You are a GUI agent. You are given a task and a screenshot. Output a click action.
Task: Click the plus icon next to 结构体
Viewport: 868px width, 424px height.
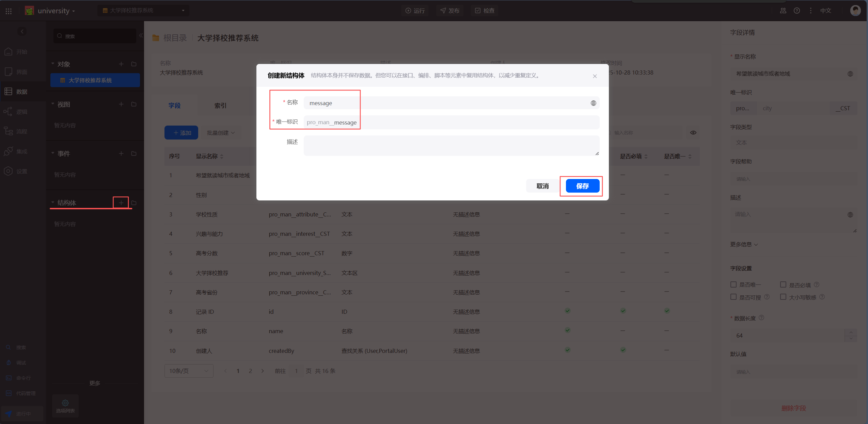pos(121,203)
